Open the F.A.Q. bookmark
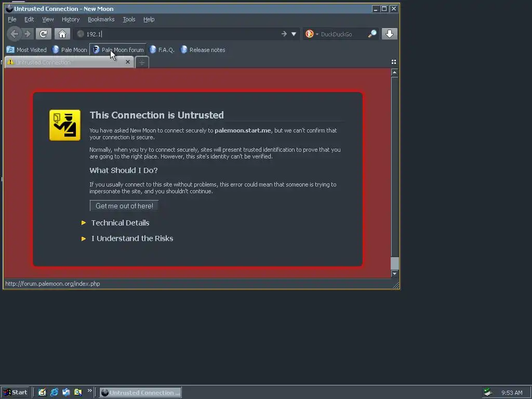532x399 pixels. (162, 50)
